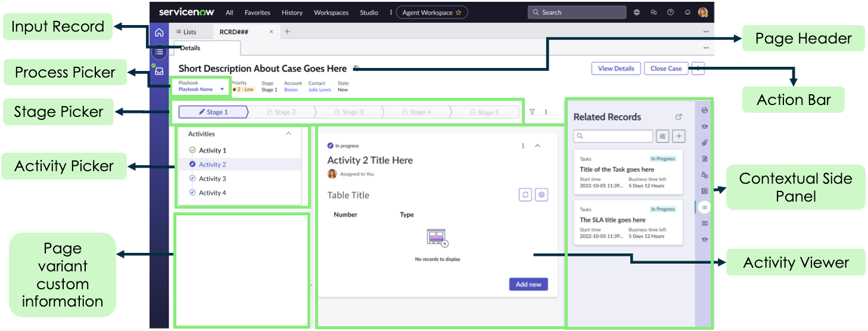Viewport: 868px width, 331px height.
Task: Open the stage picker kebab menu
Action: [546, 112]
